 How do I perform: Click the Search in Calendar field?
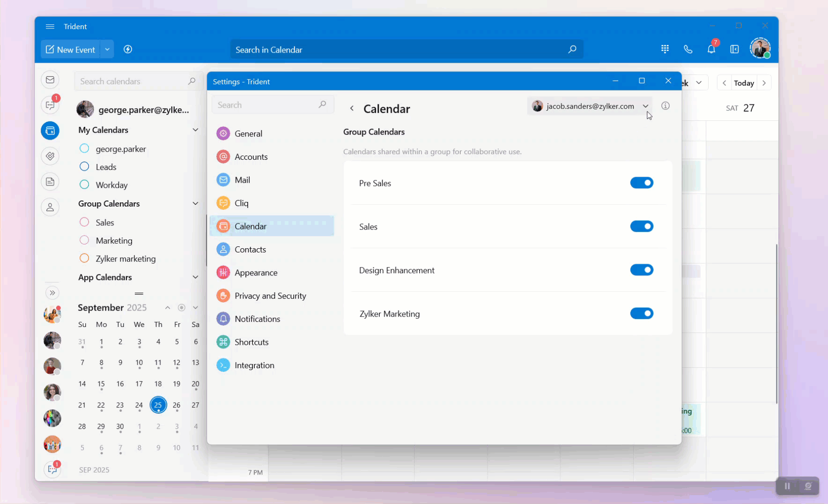point(398,50)
